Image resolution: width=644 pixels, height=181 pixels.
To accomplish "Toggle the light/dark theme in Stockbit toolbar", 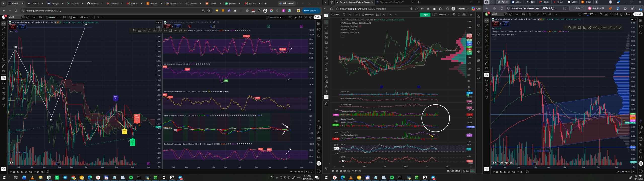I will click(471, 15).
